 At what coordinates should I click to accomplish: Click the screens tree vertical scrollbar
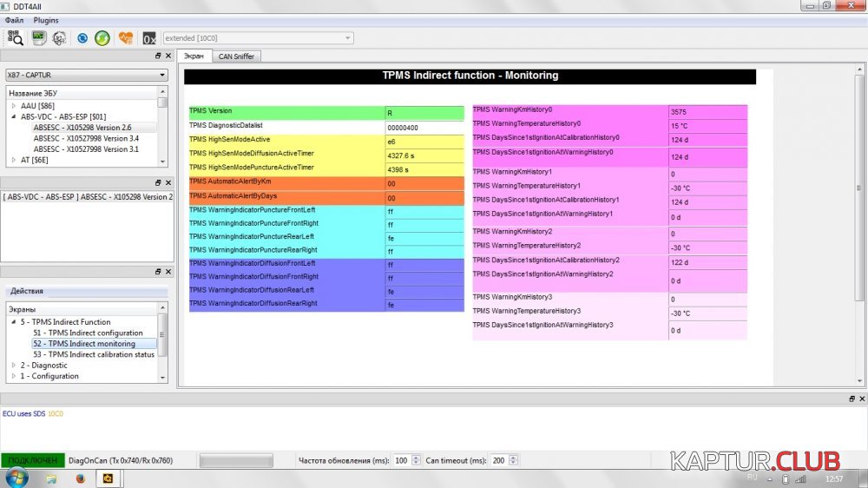click(x=163, y=342)
